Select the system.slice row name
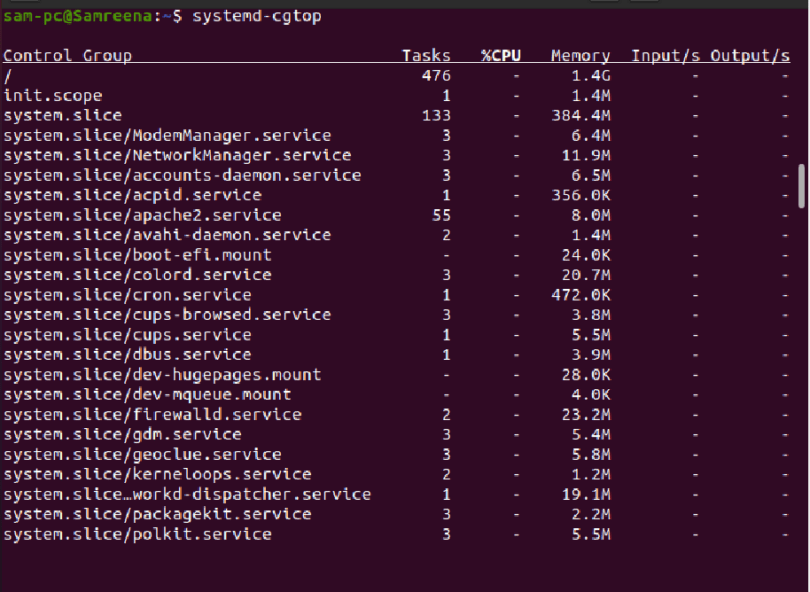This screenshot has height=592, width=810. tap(63, 115)
